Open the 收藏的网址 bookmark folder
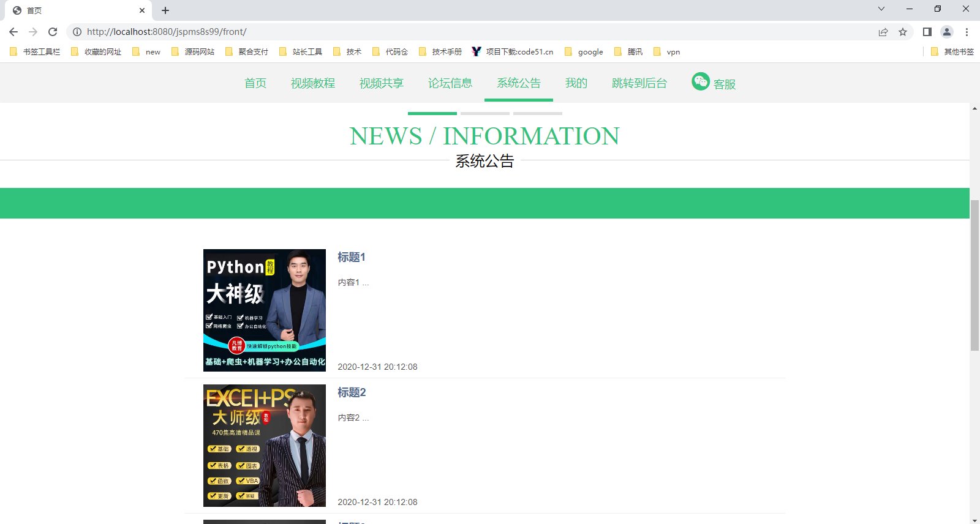Viewport: 980px width, 524px height. pos(96,52)
